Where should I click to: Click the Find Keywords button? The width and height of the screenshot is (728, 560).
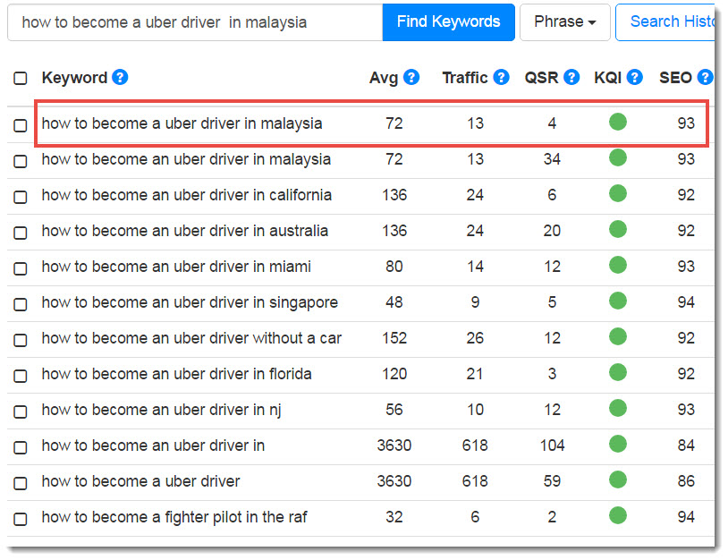448,21
